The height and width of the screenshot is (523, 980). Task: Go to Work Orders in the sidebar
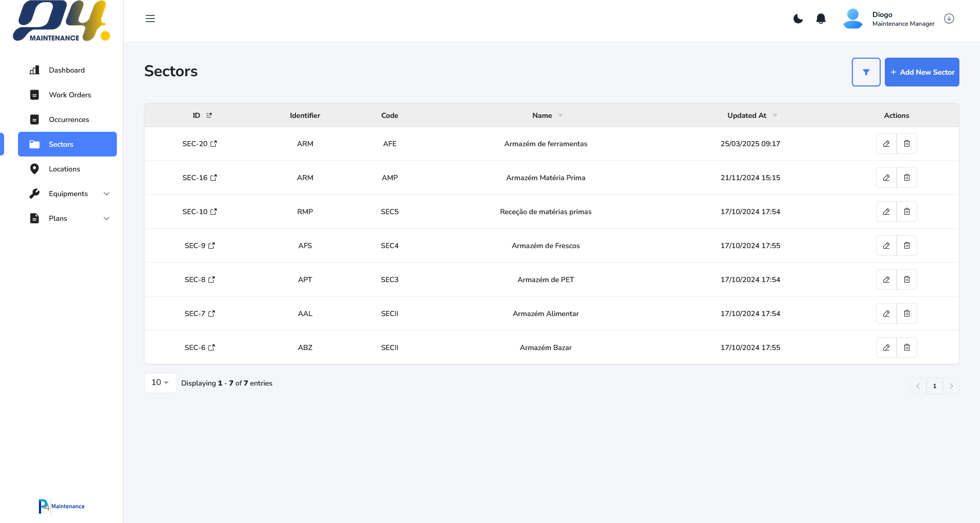[69, 95]
